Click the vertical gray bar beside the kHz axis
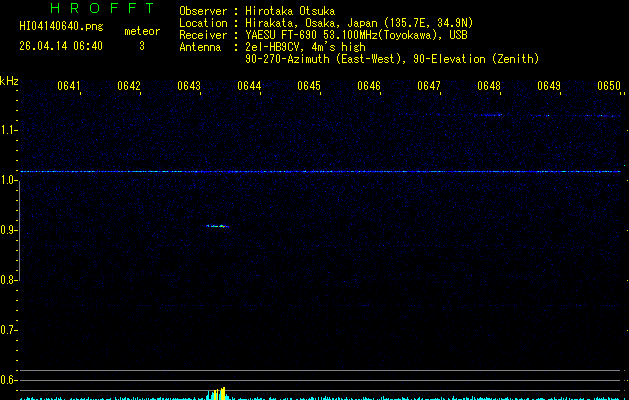The image size is (629, 400). (x=19, y=231)
